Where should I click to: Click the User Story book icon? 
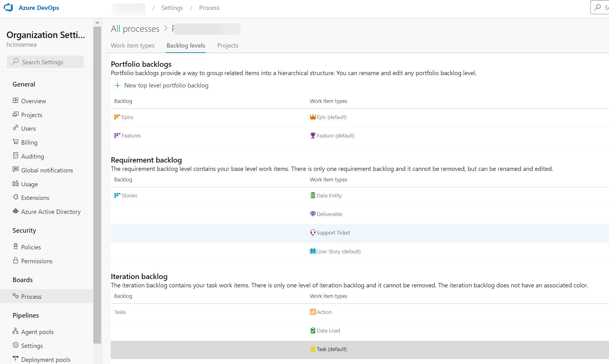click(x=313, y=252)
